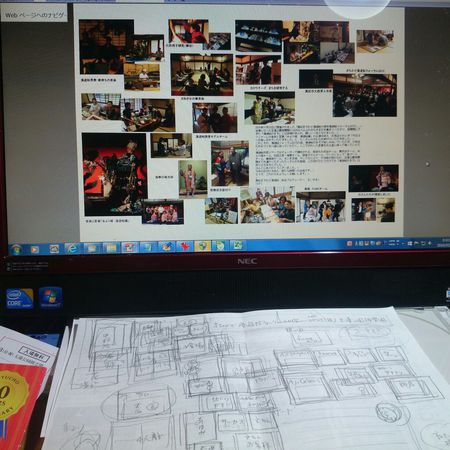Open the large red-background performer photo
The image size is (450, 450).
click(x=114, y=174)
